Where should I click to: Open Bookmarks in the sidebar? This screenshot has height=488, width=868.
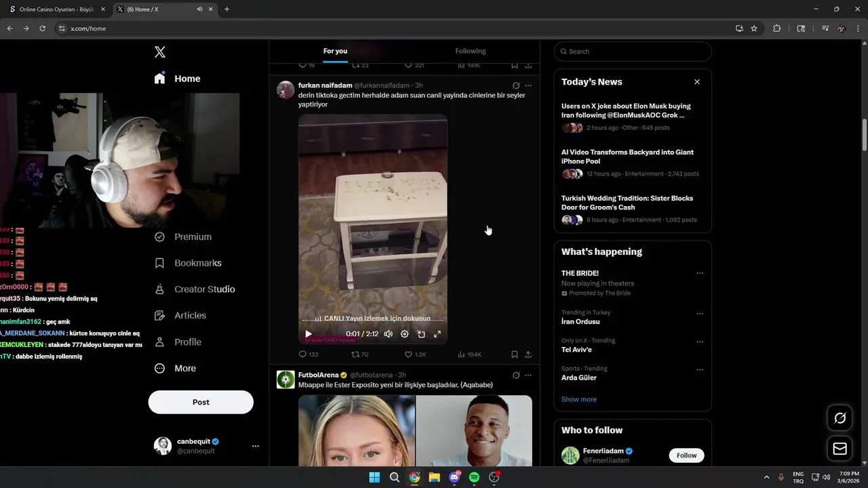[x=188, y=263]
